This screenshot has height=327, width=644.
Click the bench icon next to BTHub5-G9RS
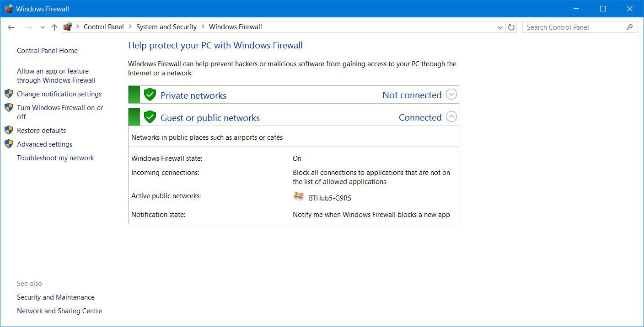pos(299,196)
